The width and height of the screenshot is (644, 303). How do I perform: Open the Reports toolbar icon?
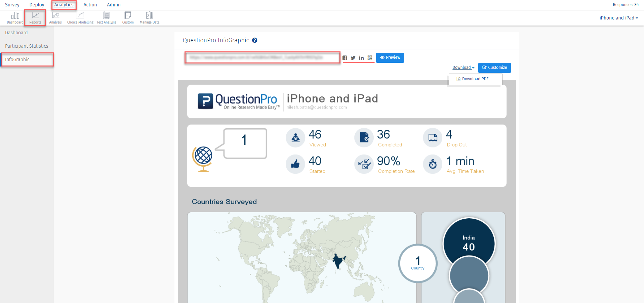point(35,18)
